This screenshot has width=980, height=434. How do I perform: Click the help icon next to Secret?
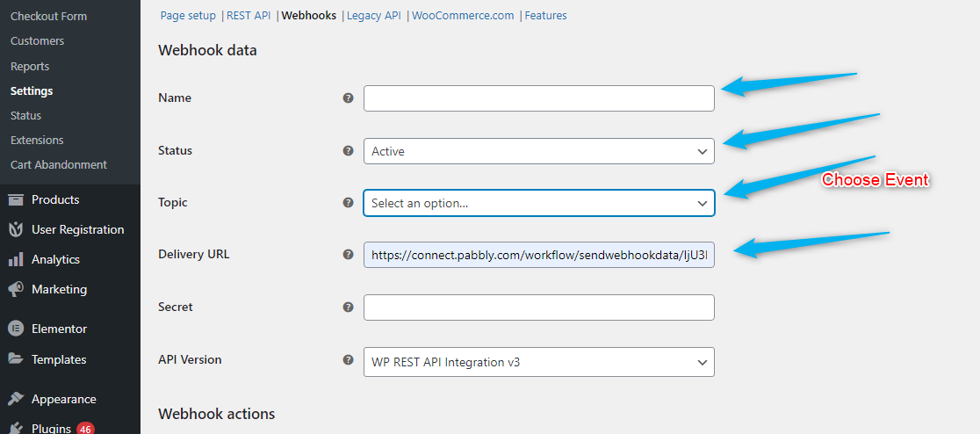348,307
